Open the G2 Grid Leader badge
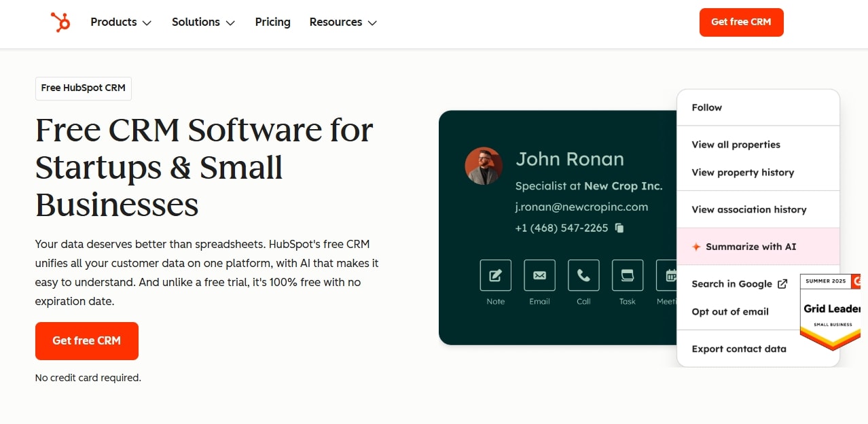Image resolution: width=868 pixels, height=424 pixels. [x=830, y=312]
